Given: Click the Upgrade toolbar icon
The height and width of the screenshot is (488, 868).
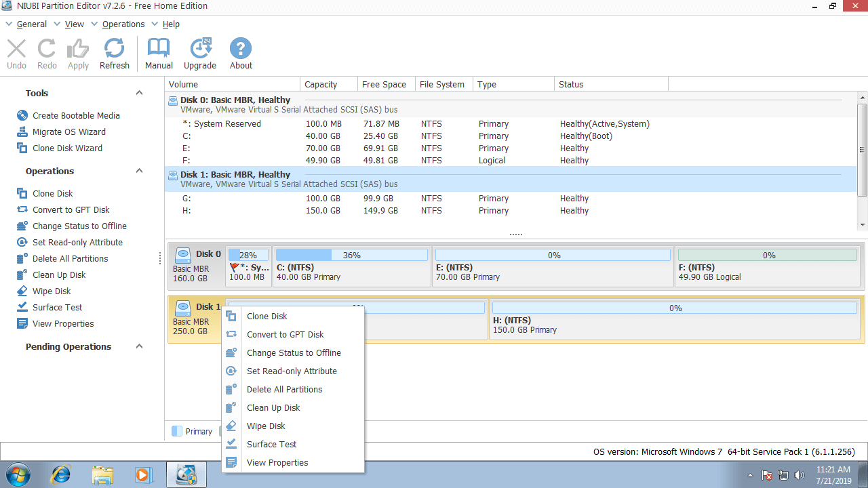Looking at the screenshot, I should click(200, 54).
